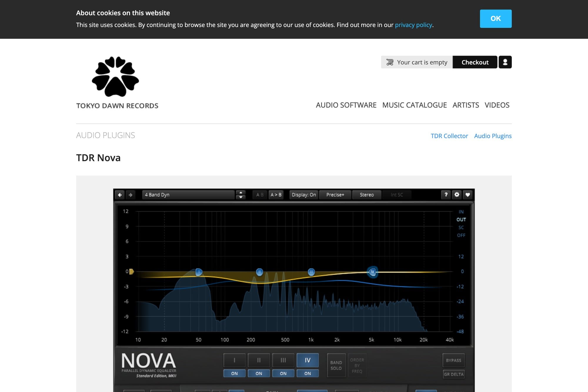Toggle the ON switch under band II

click(x=259, y=373)
